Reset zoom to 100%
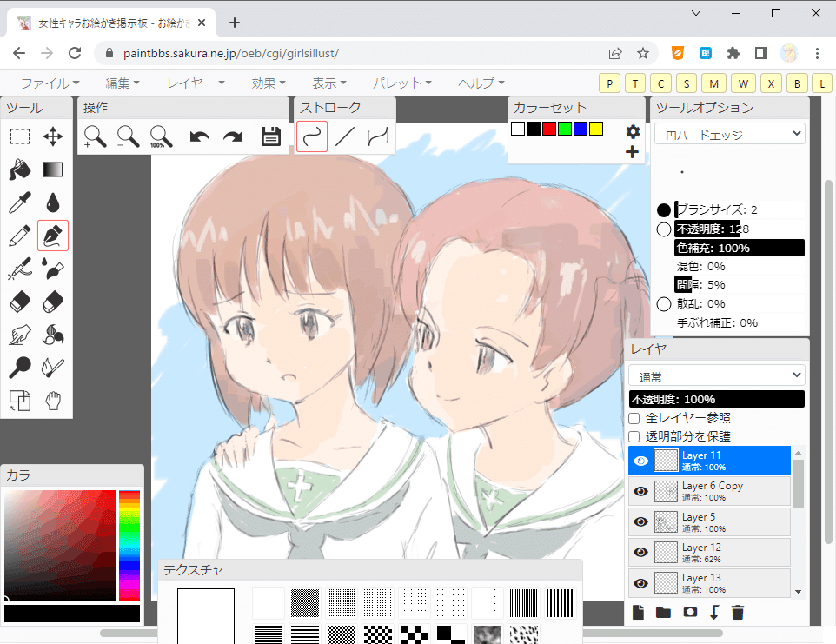The width and height of the screenshot is (836, 644). pyautogui.click(x=161, y=136)
